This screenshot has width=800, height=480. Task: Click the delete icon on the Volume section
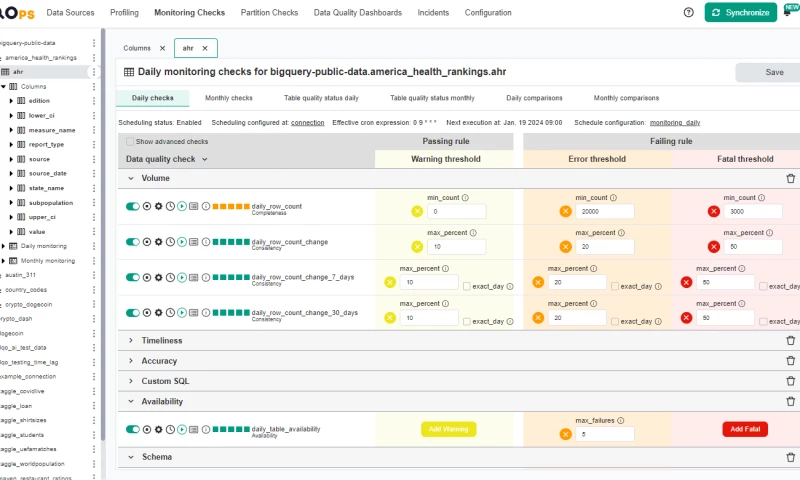point(790,178)
